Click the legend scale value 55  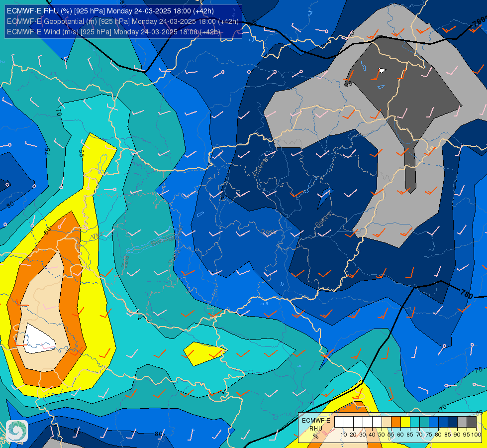coord(391,435)
